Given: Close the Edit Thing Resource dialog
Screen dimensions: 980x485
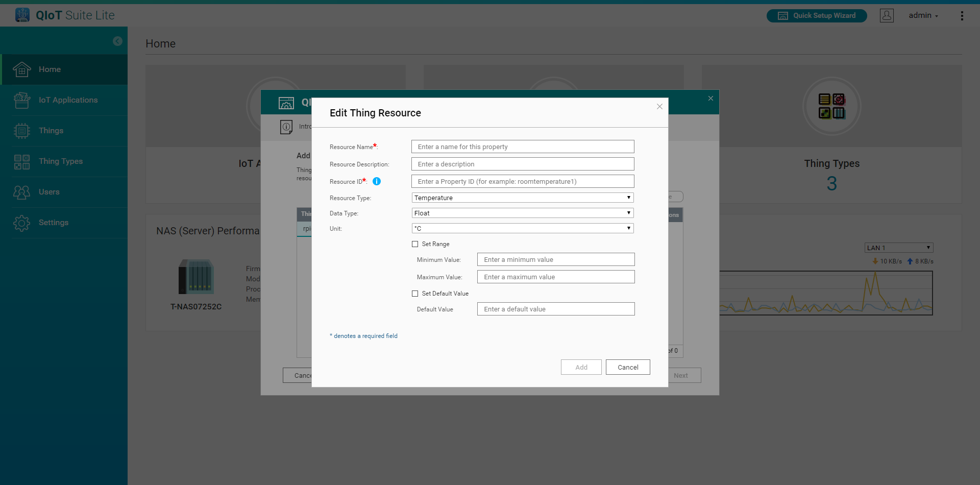Looking at the screenshot, I should pyautogui.click(x=659, y=107).
